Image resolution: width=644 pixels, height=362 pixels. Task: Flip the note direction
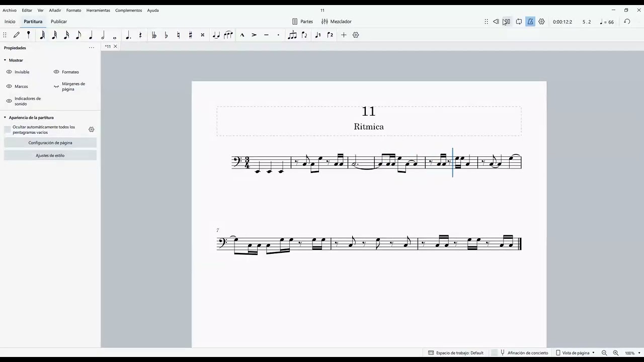click(304, 35)
